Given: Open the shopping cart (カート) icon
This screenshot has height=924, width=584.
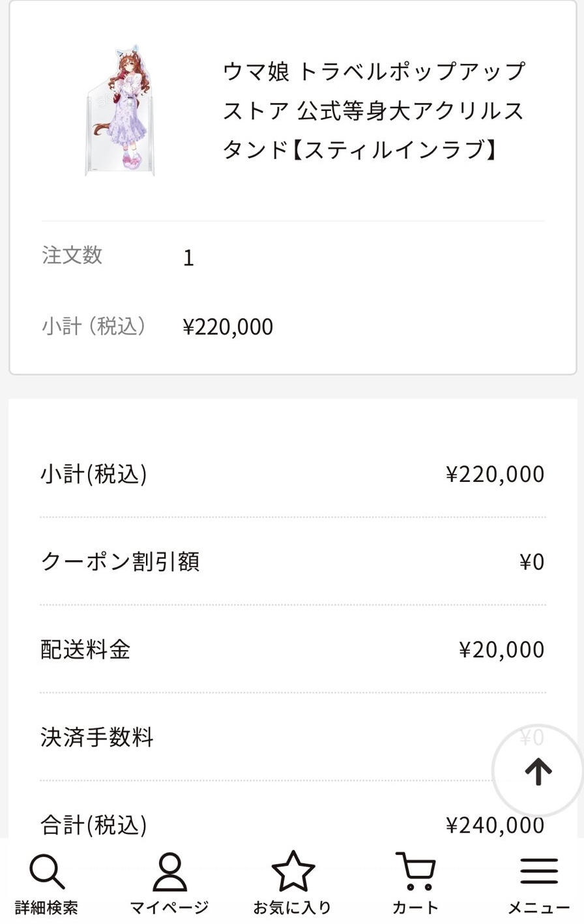Looking at the screenshot, I should (x=415, y=882).
